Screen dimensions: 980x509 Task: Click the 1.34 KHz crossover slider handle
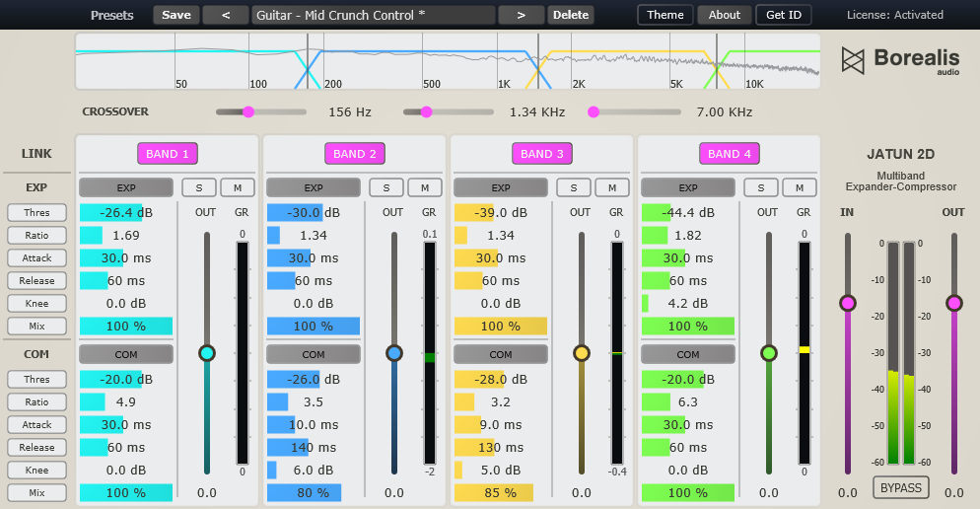[x=426, y=111]
